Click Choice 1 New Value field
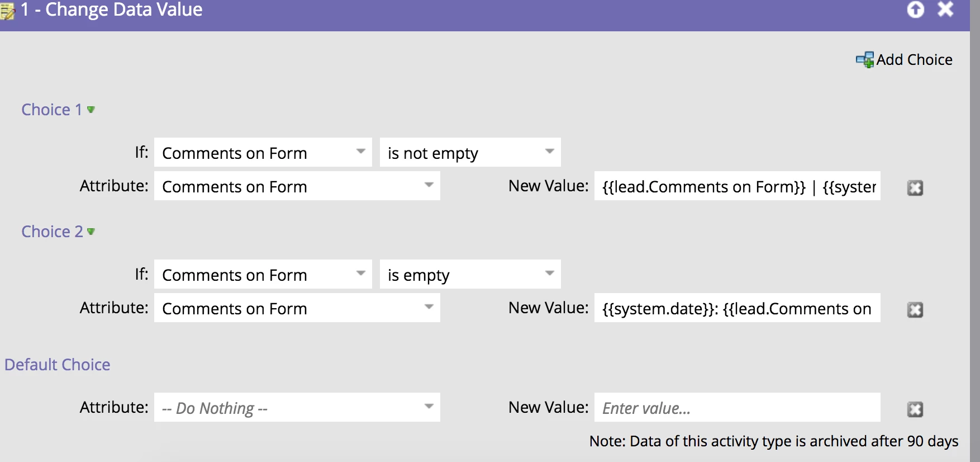 738,186
